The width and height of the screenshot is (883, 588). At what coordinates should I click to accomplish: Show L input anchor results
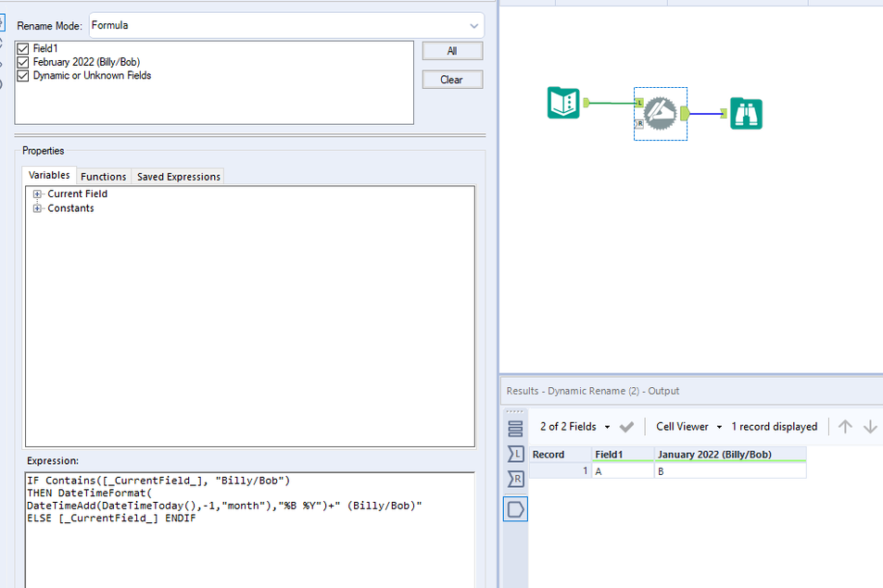515,454
